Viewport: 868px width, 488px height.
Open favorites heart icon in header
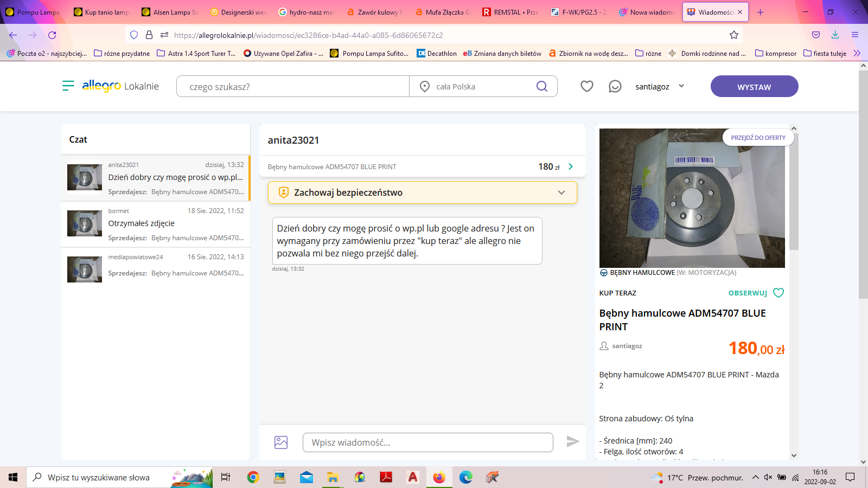tap(586, 86)
